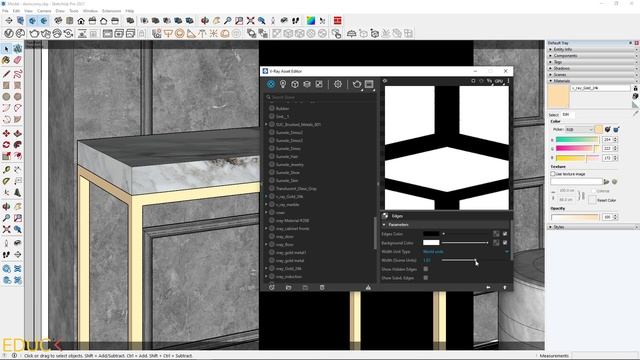640x360 pixels.
Task: Select the Line pencil tool
Action: [x=6, y=74]
